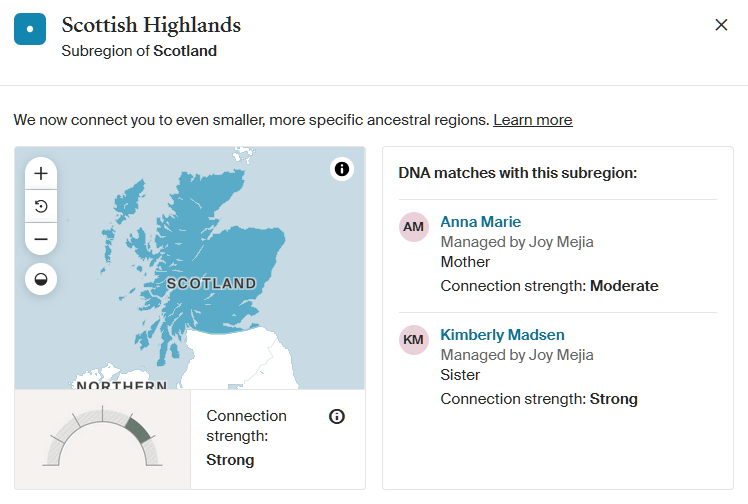748x504 pixels.
Task: Open the map information icon
Action: pyautogui.click(x=342, y=169)
